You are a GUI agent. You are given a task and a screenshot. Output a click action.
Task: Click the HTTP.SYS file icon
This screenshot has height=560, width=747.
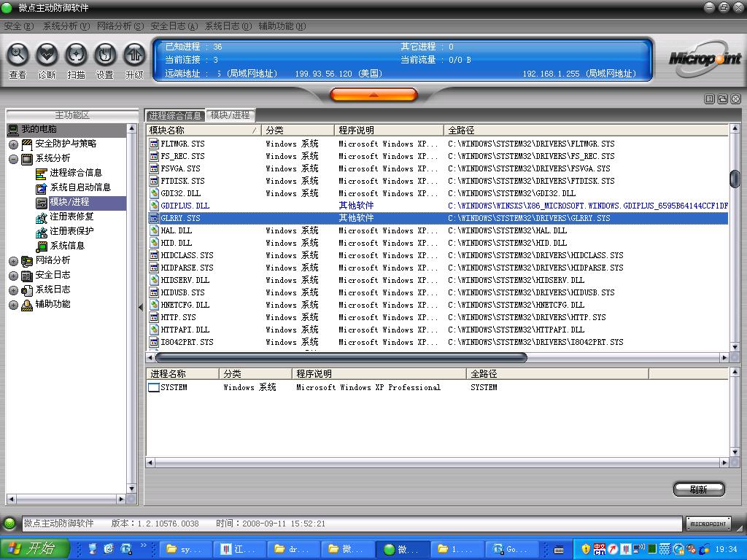154,317
